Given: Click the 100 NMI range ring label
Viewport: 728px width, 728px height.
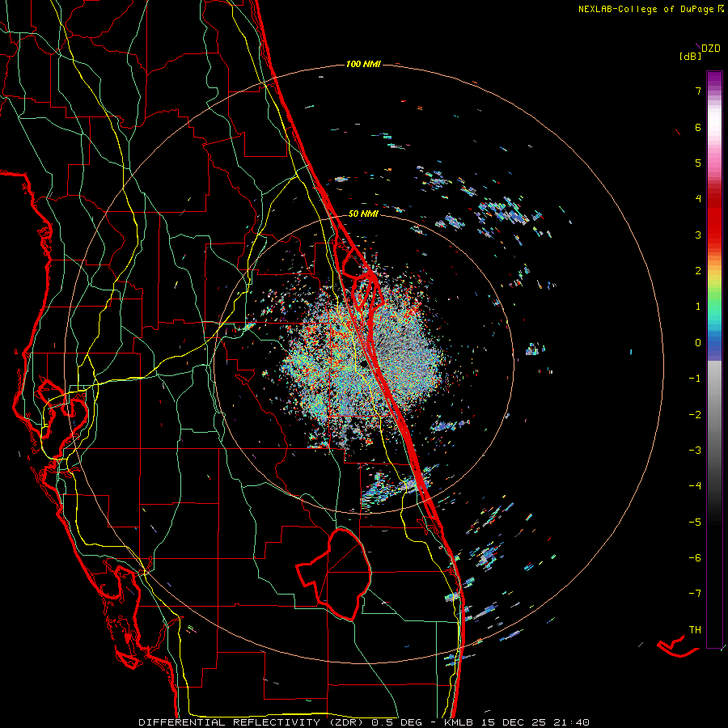Looking at the screenshot, I should 363,64.
